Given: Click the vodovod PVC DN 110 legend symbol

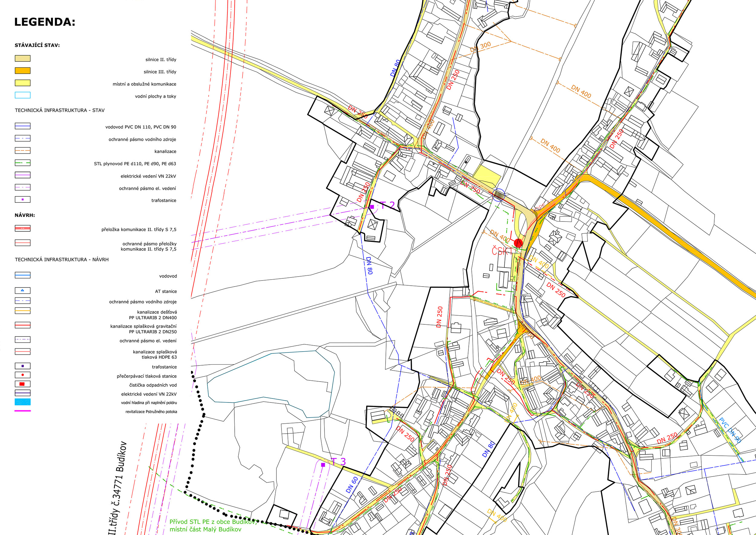Looking at the screenshot, I should [x=22, y=126].
